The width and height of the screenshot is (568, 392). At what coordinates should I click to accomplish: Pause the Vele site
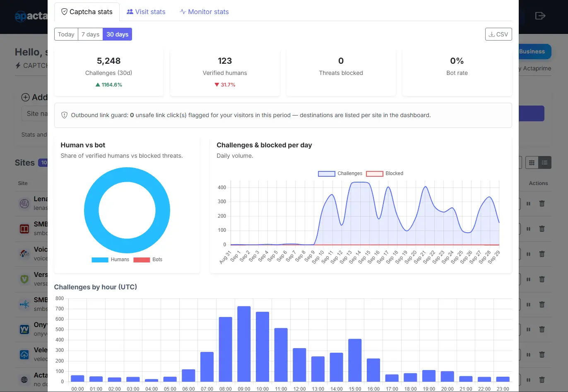[x=528, y=355]
